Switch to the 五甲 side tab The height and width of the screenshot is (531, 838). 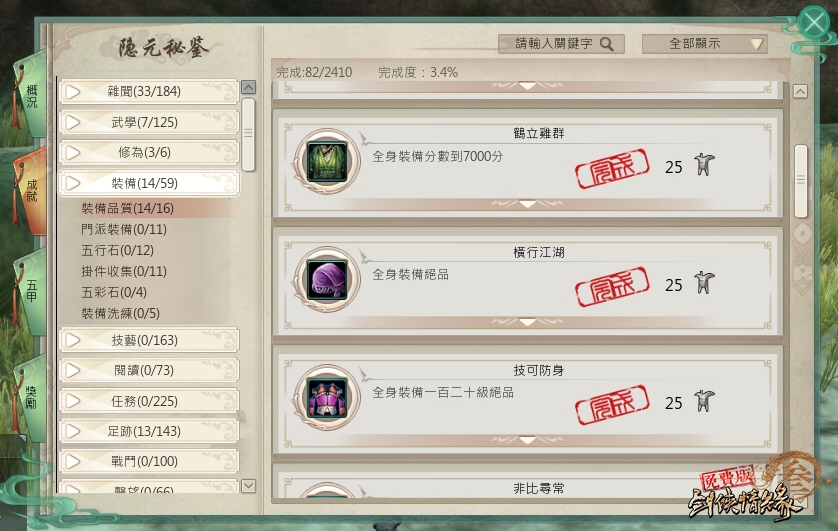pos(31,291)
